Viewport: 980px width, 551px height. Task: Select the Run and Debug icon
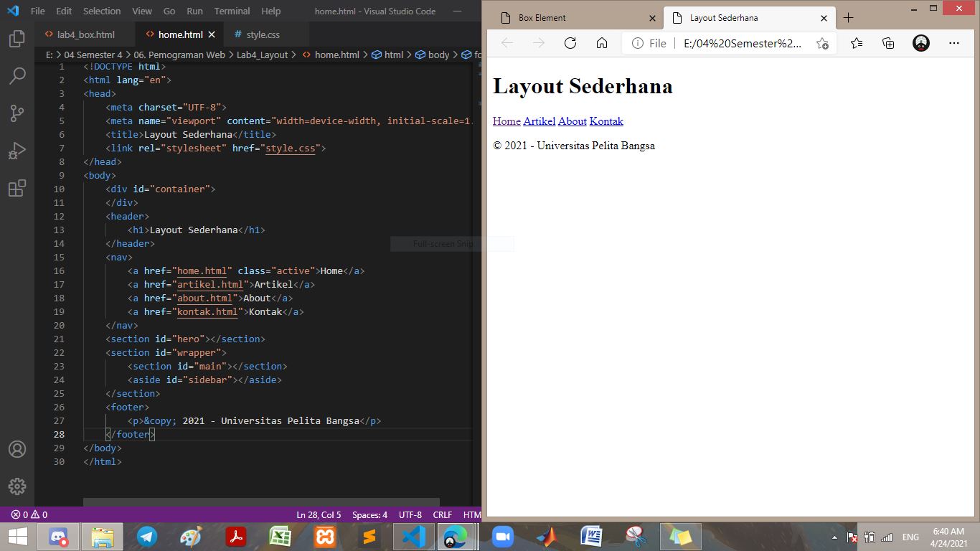click(x=17, y=150)
